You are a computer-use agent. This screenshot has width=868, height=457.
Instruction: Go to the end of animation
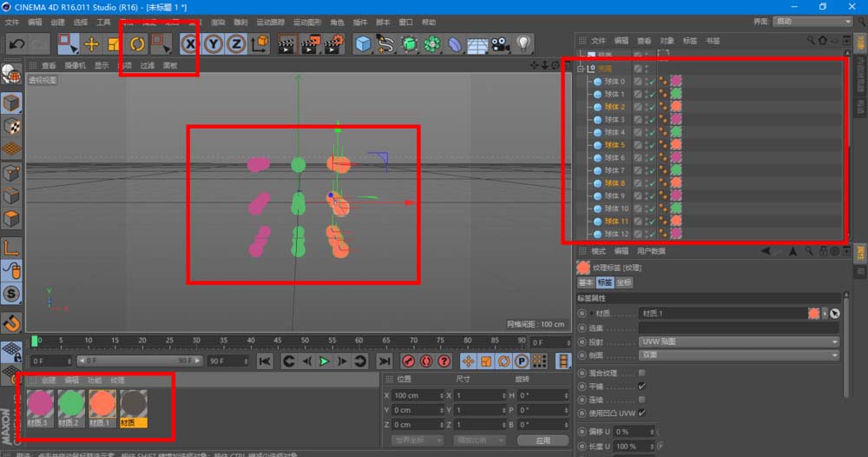click(x=385, y=361)
